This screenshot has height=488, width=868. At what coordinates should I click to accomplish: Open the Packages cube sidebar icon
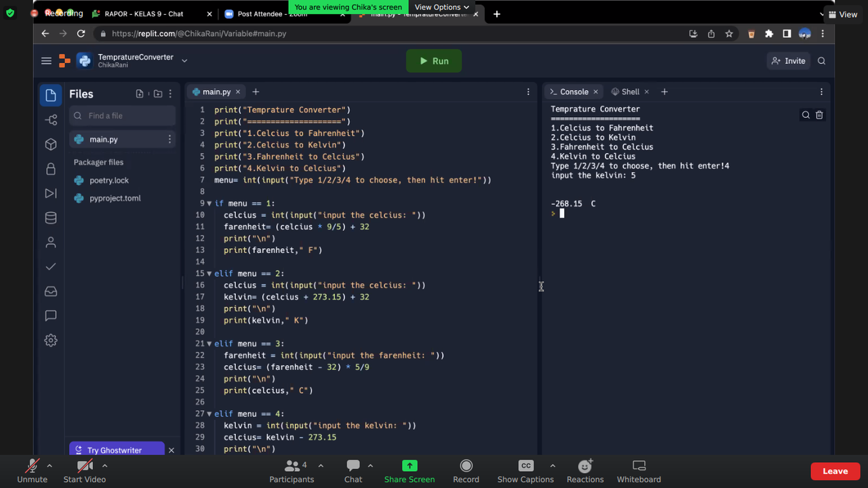(x=51, y=144)
